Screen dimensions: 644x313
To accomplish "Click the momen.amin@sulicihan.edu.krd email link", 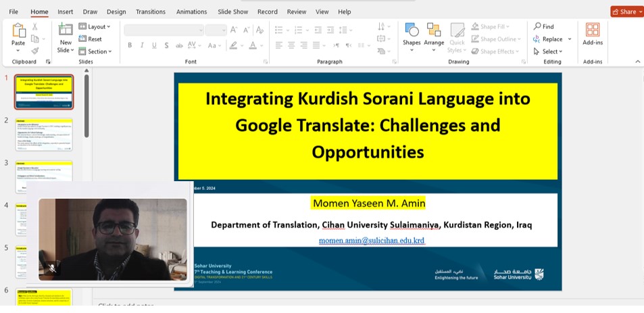I will coord(372,240).
